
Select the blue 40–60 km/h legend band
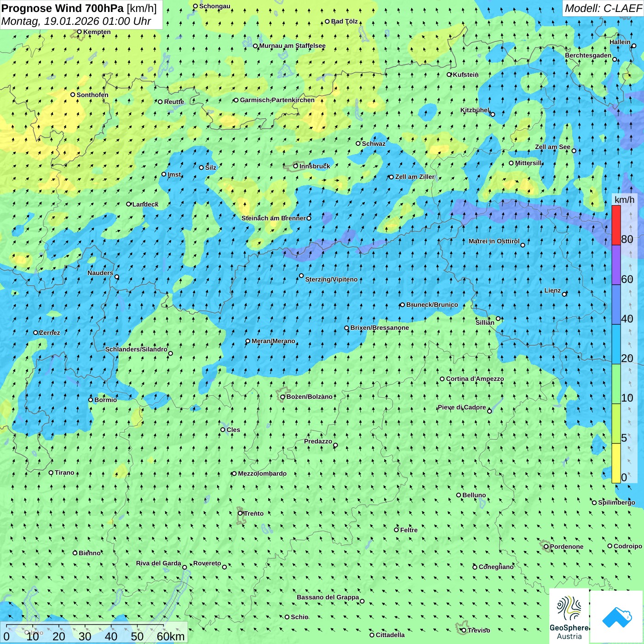pyautogui.click(x=616, y=305)
